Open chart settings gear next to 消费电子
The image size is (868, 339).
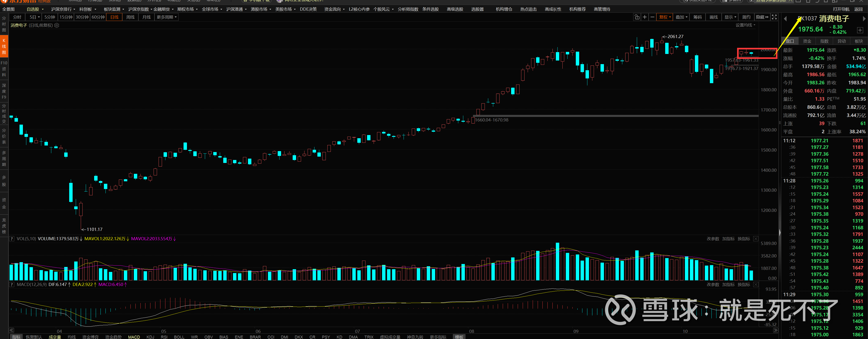[57, 26]
